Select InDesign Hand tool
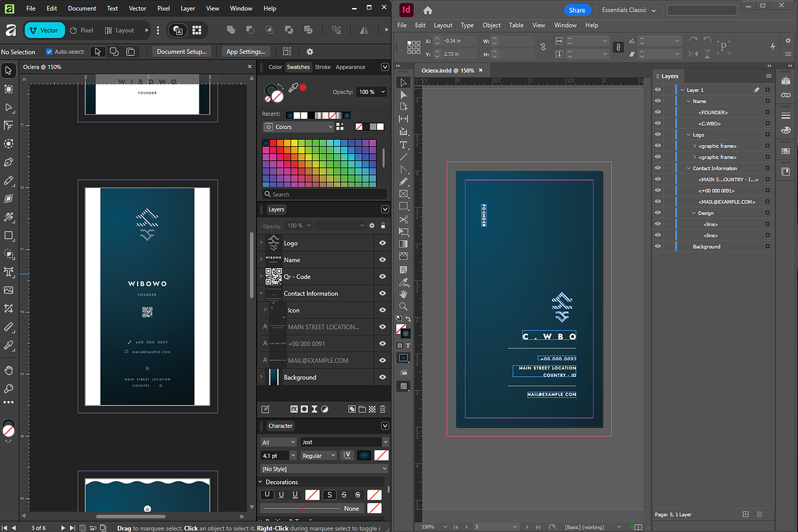Image resolution: width=798 pixels, height=532 pixels. 403,294
